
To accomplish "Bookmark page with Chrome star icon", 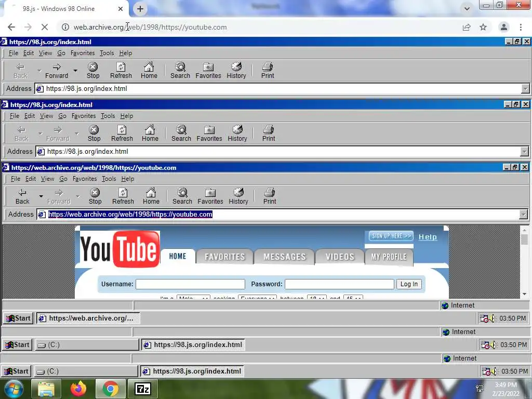I will [483, 27].
